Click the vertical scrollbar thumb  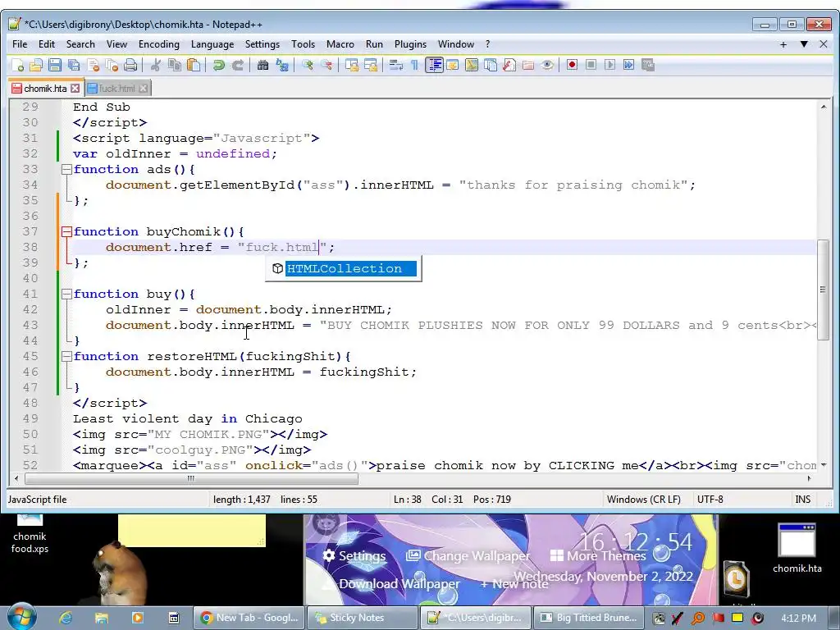[823, 290]
